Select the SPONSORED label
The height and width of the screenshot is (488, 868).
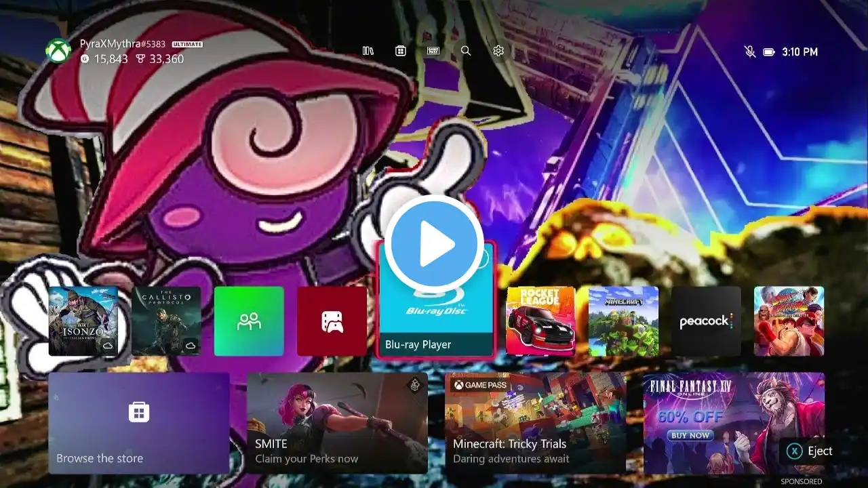click(802, 482)
